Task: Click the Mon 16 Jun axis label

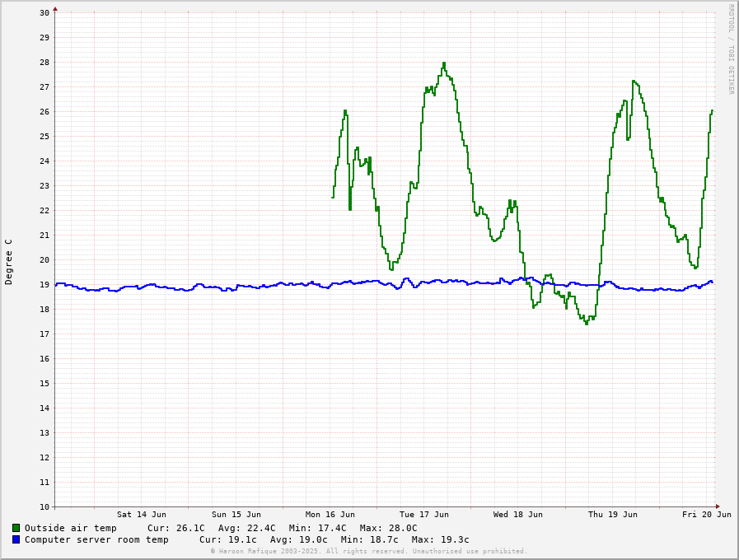Action: (x=330, y=515)
